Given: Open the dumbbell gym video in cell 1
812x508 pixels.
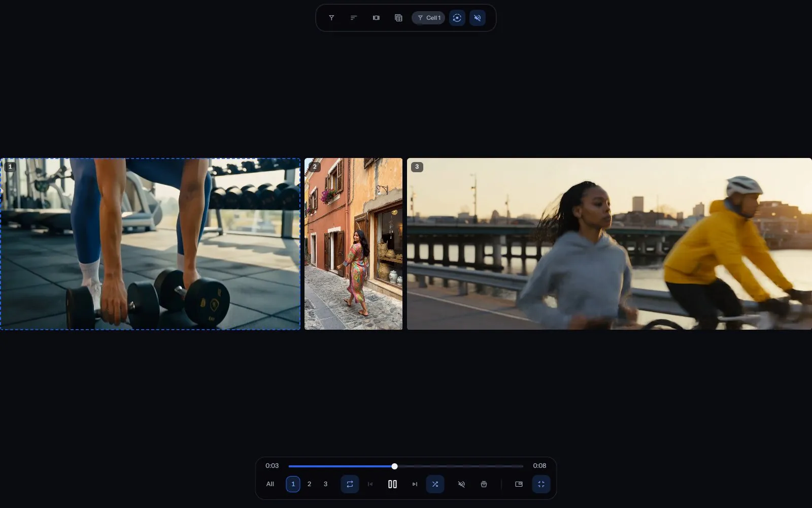Looking at the screenshot, I should pyautogui.click(x=150, y=244).
